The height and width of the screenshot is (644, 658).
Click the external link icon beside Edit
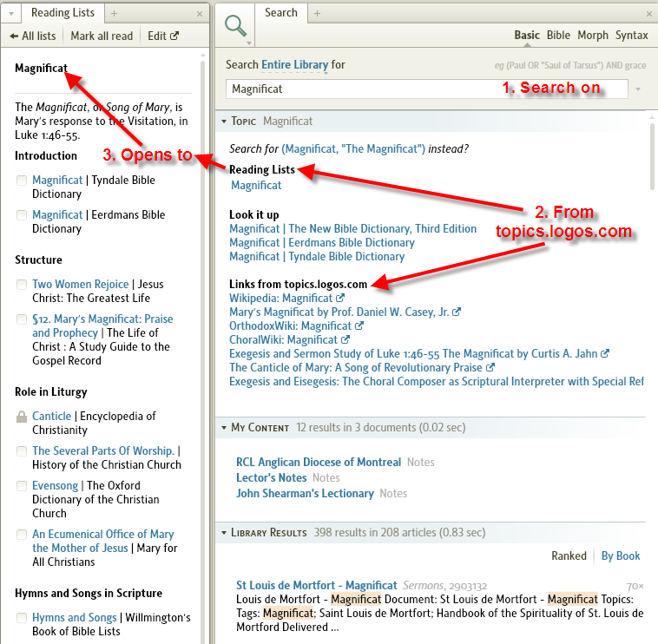tap(174, 36)
